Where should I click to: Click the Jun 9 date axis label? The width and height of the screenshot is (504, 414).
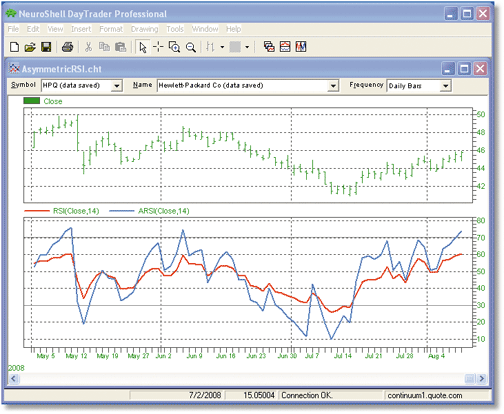(194, 356)
